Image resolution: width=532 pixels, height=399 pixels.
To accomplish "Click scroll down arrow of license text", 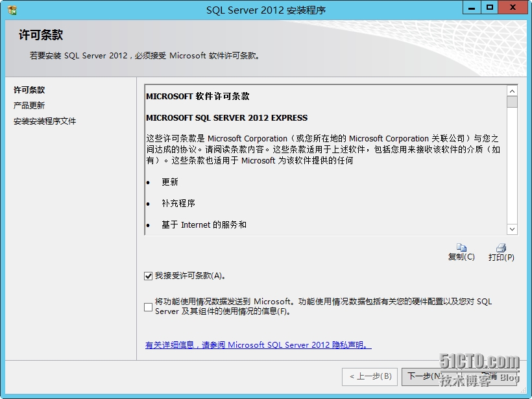I will [512, 230].
